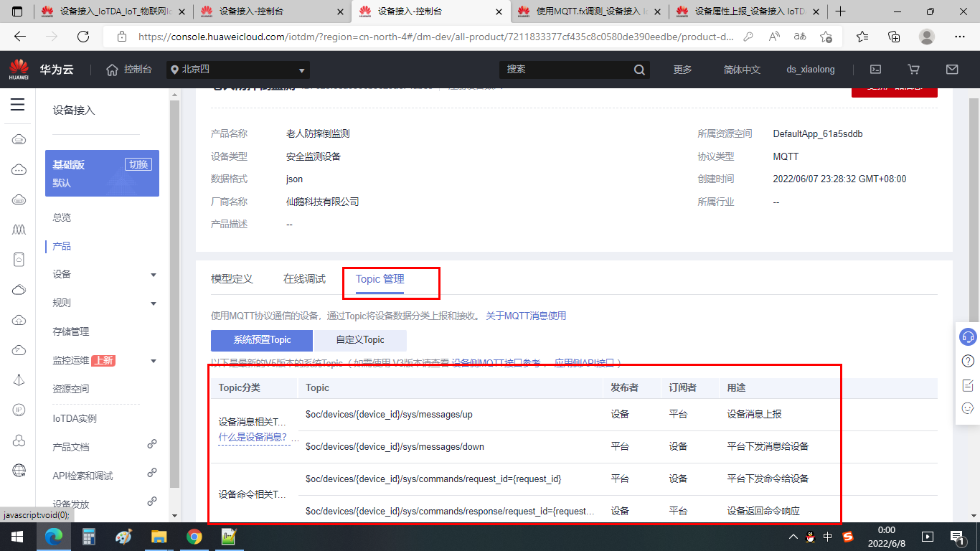Click the 控制台 home icon
This screenshot has width=980, height=551.
(x=112, y=70)
